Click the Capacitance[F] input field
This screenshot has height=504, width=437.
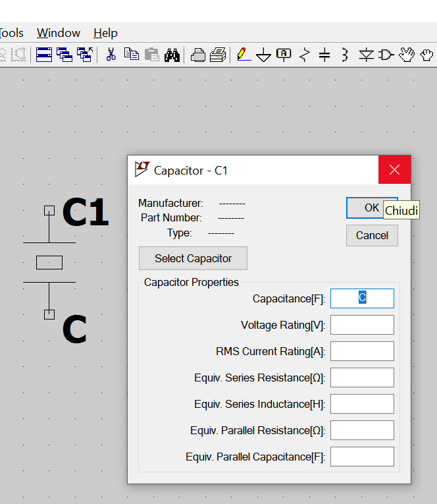click(x=362, y=298)
